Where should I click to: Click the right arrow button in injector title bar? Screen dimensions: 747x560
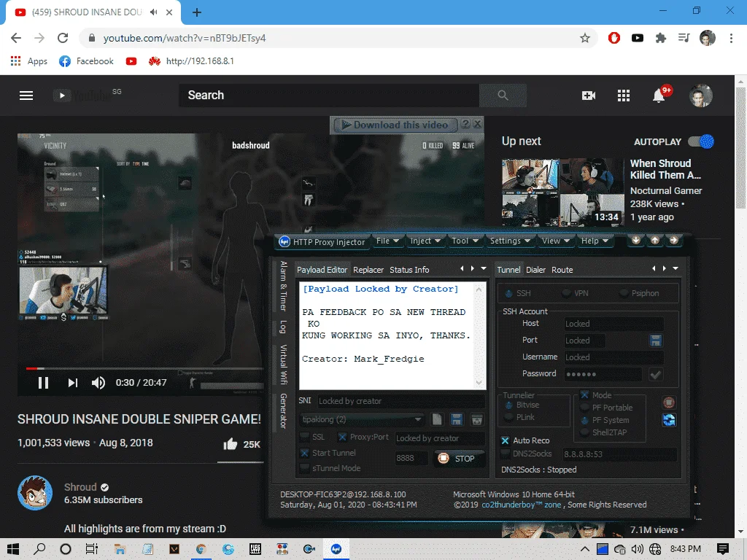click(x=673, y=240)
